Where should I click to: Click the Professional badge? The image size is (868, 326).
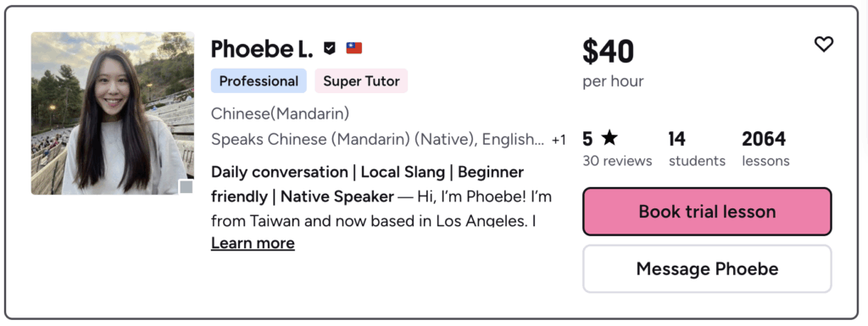(x=259, y=80)
